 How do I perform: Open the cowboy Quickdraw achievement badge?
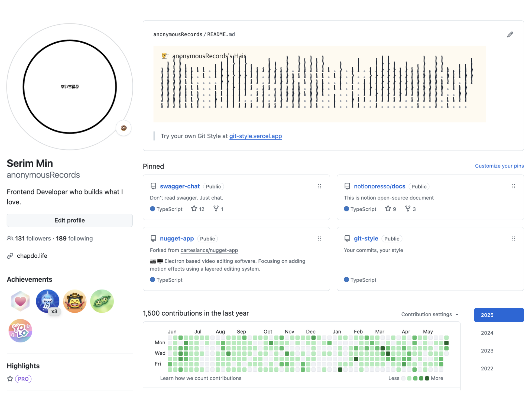click(75, 301)
